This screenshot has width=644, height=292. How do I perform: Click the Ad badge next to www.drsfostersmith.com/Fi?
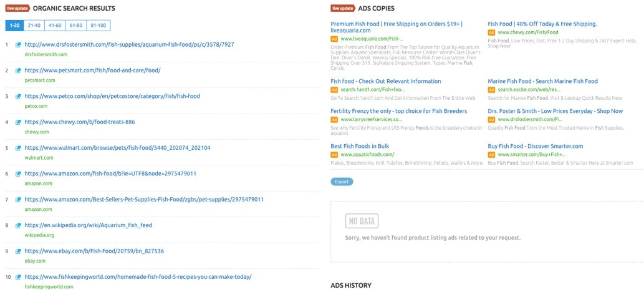491,119
